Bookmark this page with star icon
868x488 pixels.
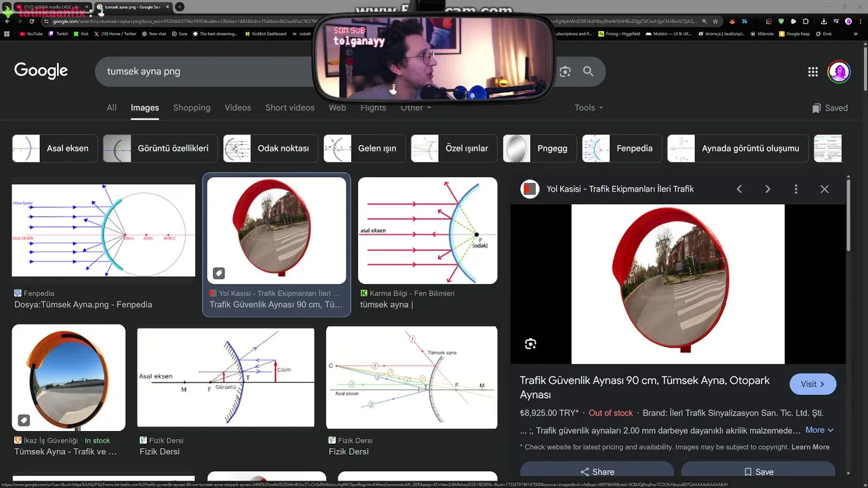click(715, 21)
